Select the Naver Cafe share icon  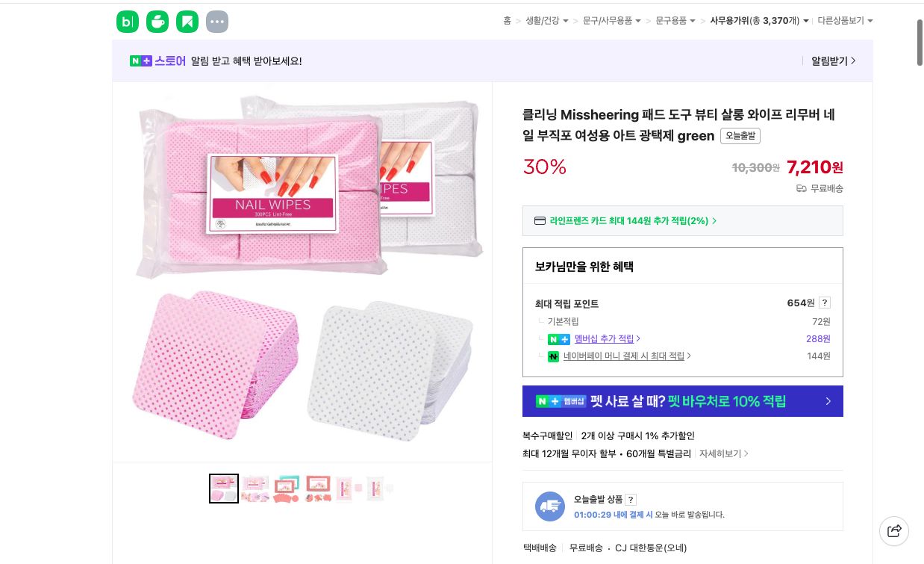coord(157,22)
